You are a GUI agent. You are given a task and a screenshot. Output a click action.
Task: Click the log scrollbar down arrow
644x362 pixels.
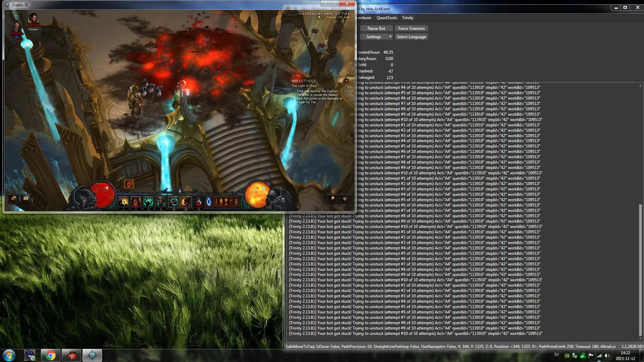pos(640,339)
